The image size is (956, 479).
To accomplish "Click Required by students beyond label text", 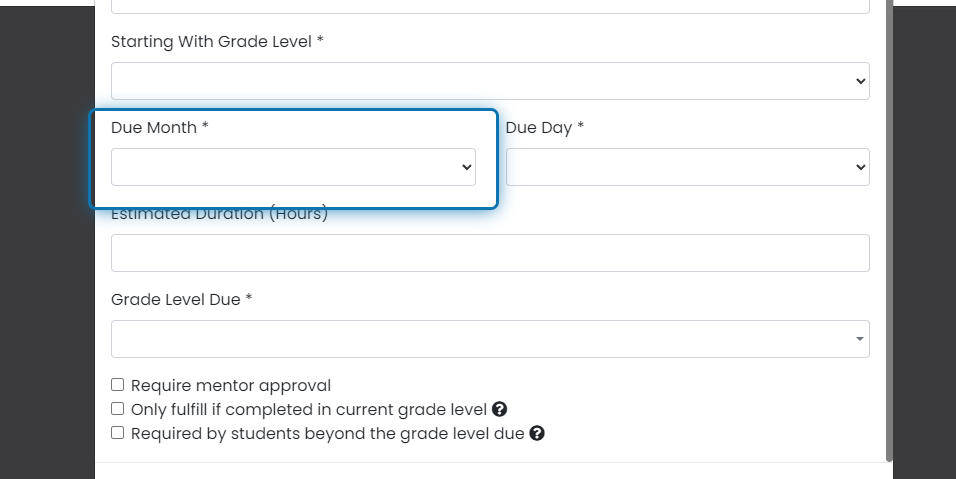I will point(327,433).
